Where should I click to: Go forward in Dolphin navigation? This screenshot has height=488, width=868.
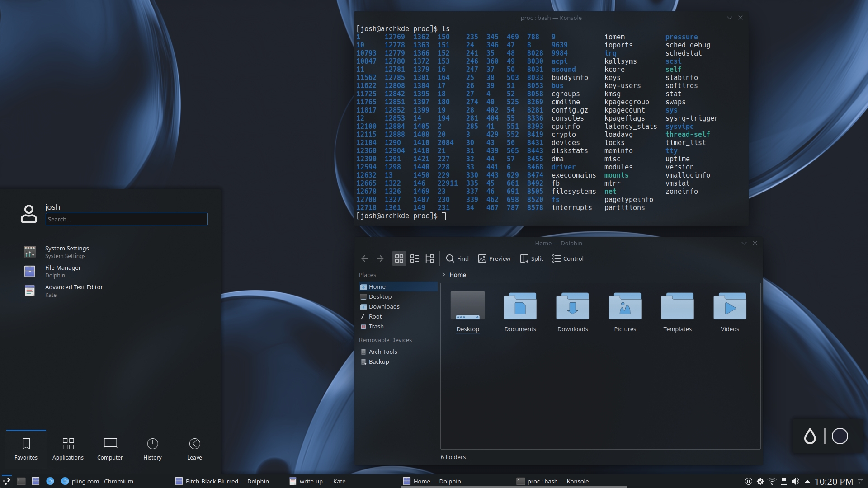pos(380,258)
